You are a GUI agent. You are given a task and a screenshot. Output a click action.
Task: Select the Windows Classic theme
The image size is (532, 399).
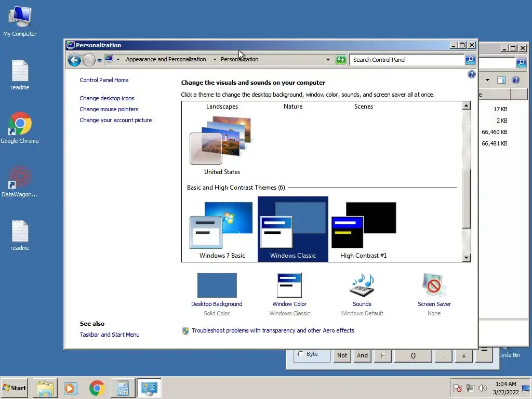tap(293, 229)
